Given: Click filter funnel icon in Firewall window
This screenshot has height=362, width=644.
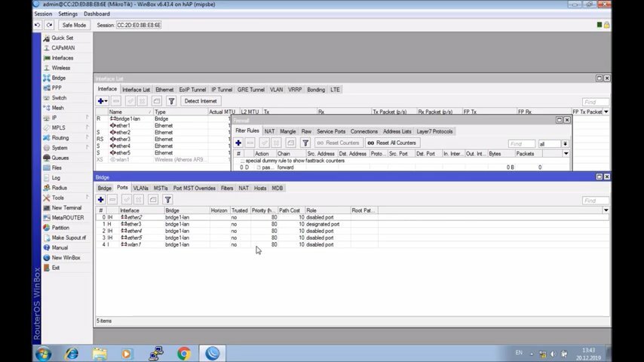Looking at the screenshot, I should (305, 143).
